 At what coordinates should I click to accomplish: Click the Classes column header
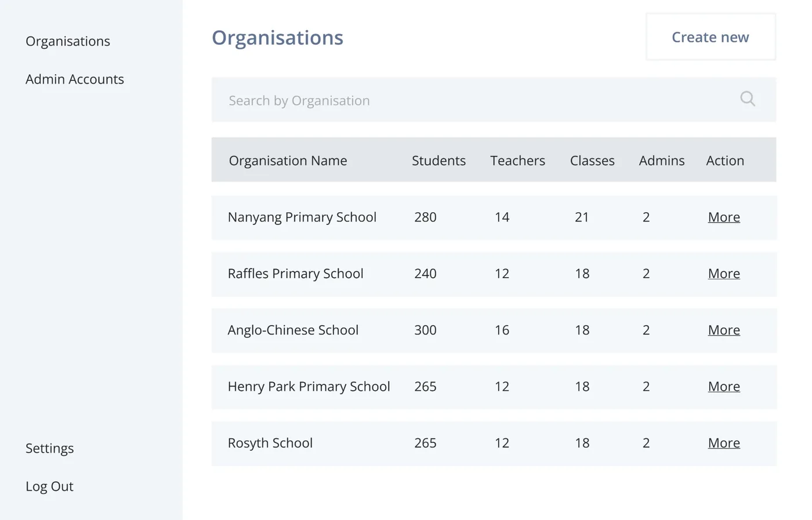592,161
